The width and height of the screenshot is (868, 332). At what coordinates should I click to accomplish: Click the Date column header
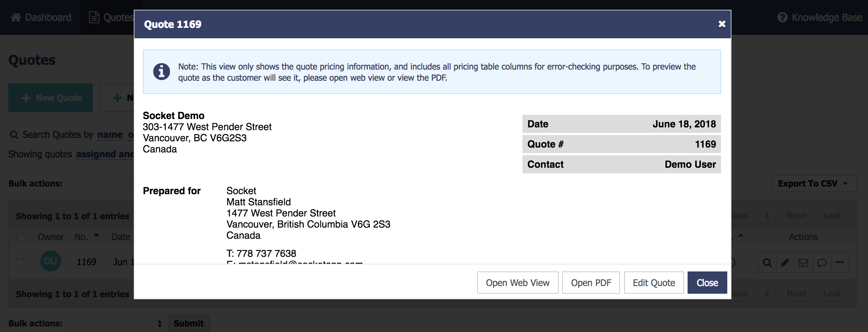[121, 237]
